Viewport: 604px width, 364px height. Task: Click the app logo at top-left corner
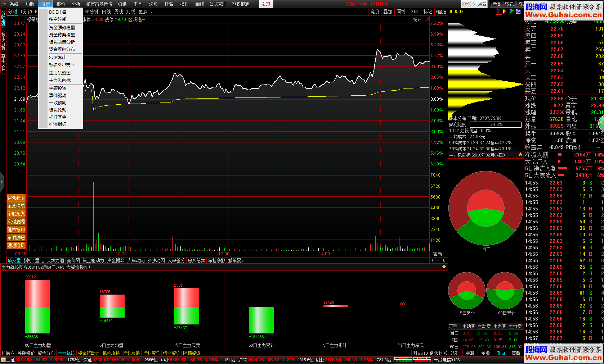tap(4, 4)
